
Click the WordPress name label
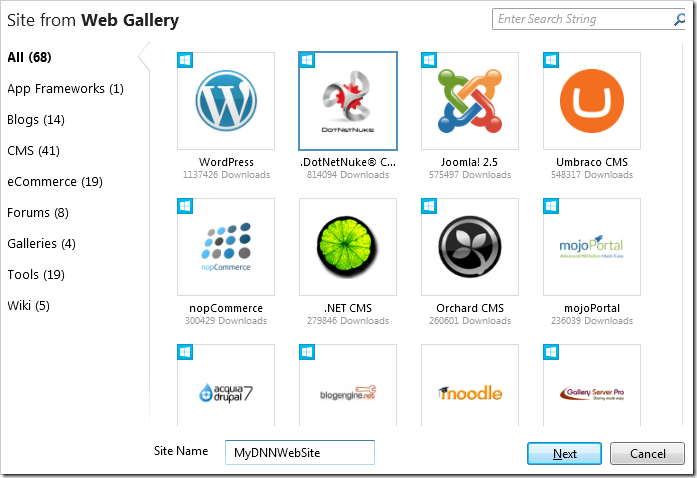[226, 162]
